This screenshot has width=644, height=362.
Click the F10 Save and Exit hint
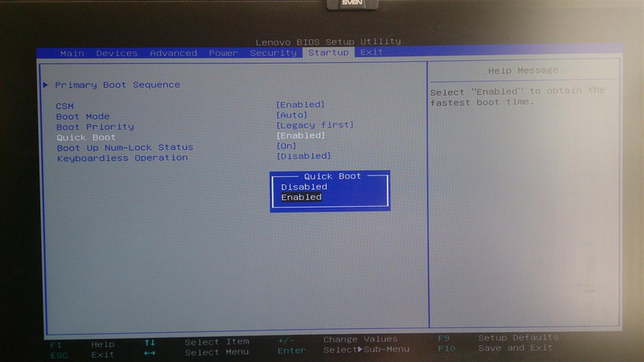click(495, 348)
